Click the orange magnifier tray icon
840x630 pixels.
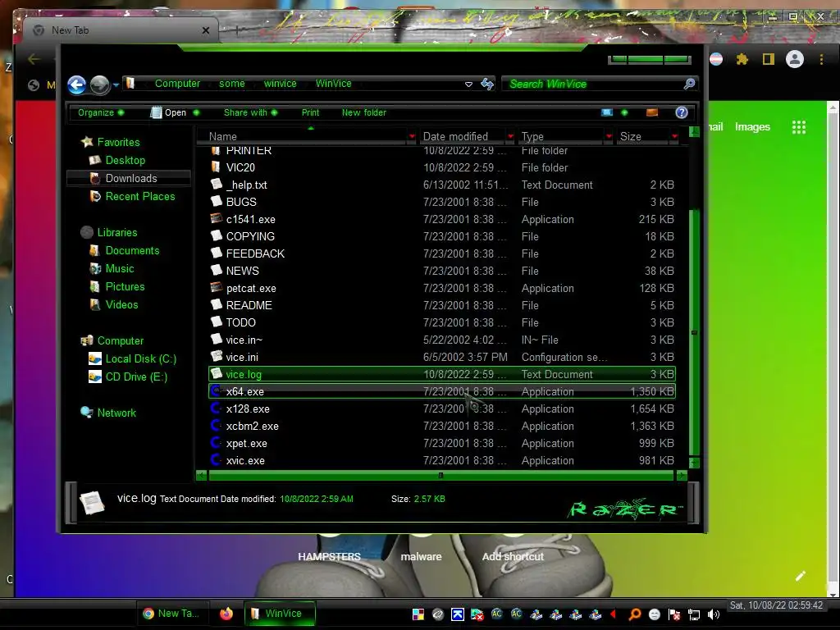pyautogui.click(x=634, y=614)
